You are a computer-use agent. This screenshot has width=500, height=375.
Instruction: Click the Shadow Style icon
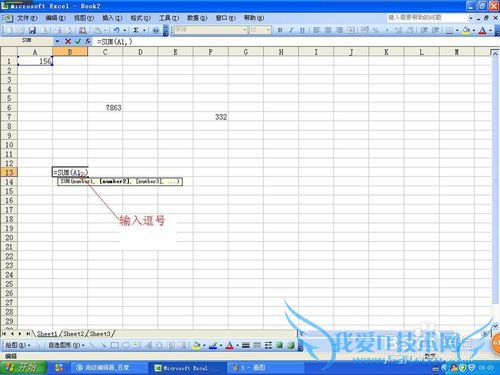[279, 345]
